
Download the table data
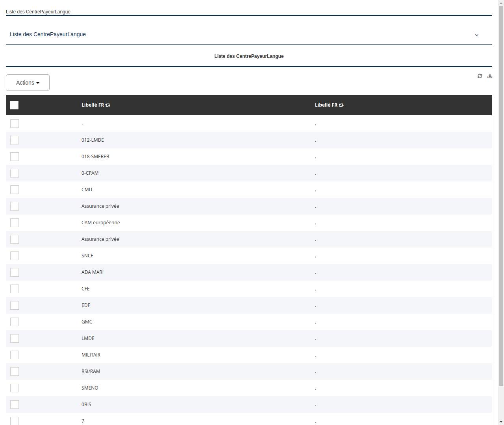(x=490, y=76)
